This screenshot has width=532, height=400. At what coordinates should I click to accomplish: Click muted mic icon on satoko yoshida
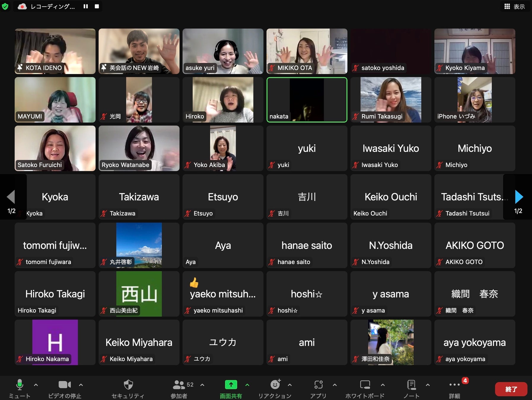[x=356, y=68]
